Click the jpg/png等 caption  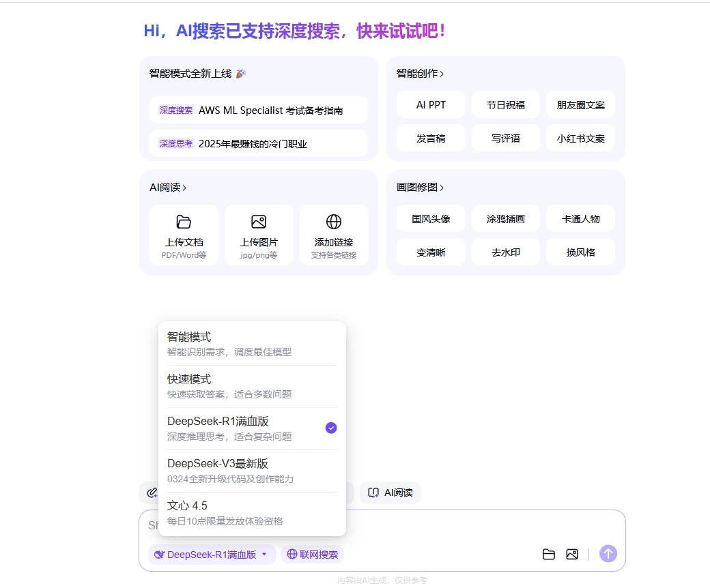point(259,255)
